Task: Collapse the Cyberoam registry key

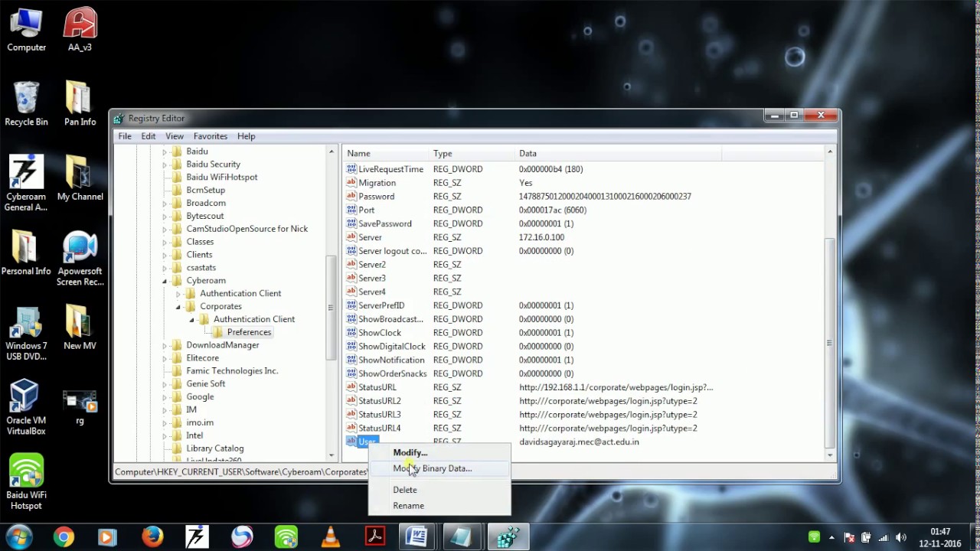Action: [x=165, y=281]
